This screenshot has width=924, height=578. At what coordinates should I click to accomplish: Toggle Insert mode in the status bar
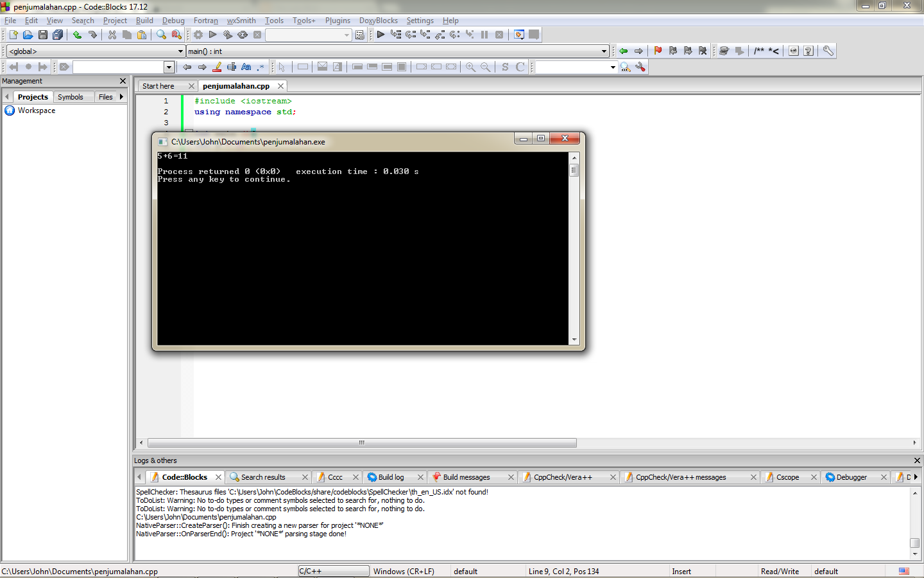[681, 571]
